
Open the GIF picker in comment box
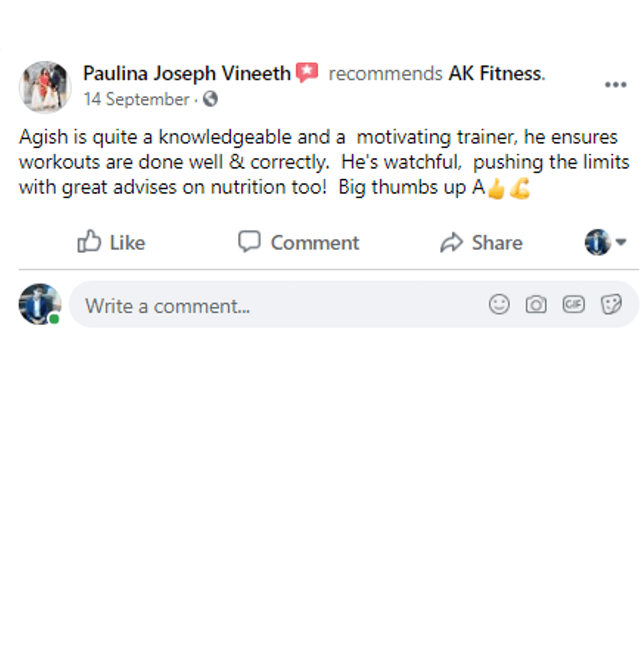573,305
